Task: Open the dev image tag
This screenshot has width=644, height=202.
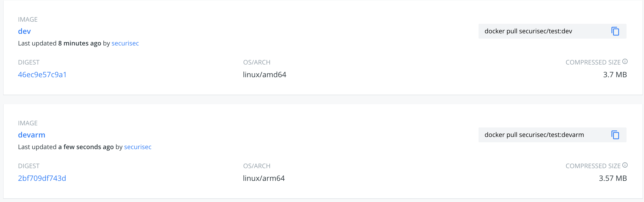Action: (24, 31)
